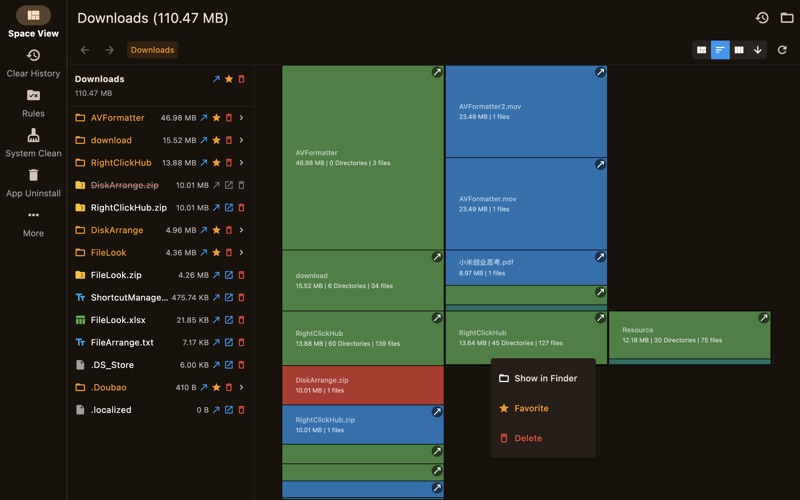Image resolution: width=800 pixels, height=500 pixels.
Task: Click the preview icon for RightClickHub.zip row
Action: pyautogui.click(x=229, y=208)
